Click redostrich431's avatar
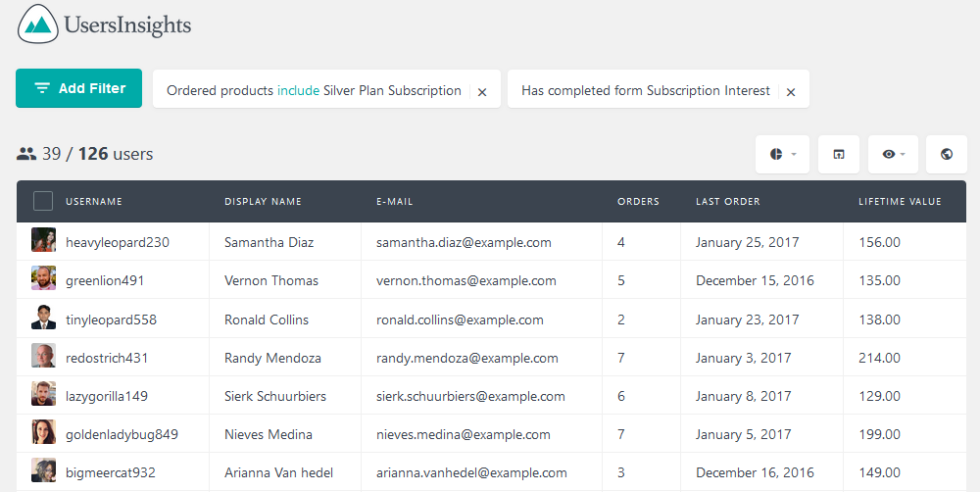The width and height of the screenshot is (980, 492). click(x=44, y=356)
